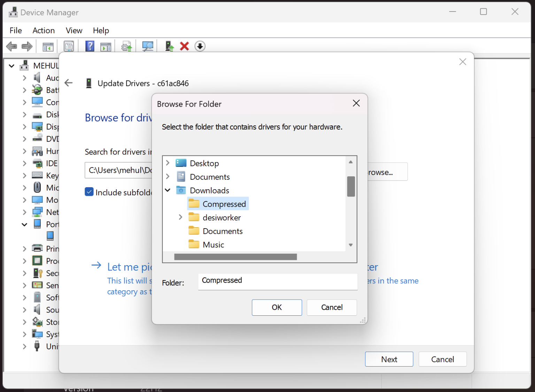Open the View menu
This screenshot has height=392, width=535.
click(73, 30)
